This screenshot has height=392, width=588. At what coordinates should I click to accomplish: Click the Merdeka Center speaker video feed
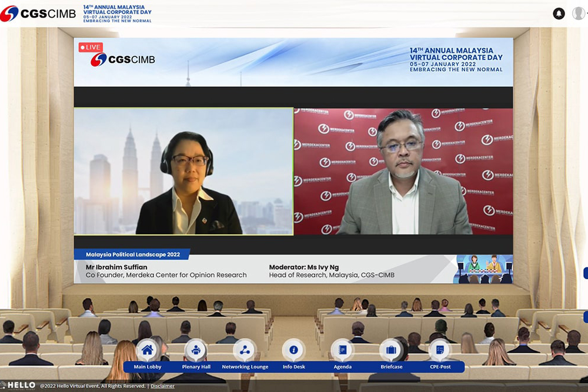click(403, 171)
